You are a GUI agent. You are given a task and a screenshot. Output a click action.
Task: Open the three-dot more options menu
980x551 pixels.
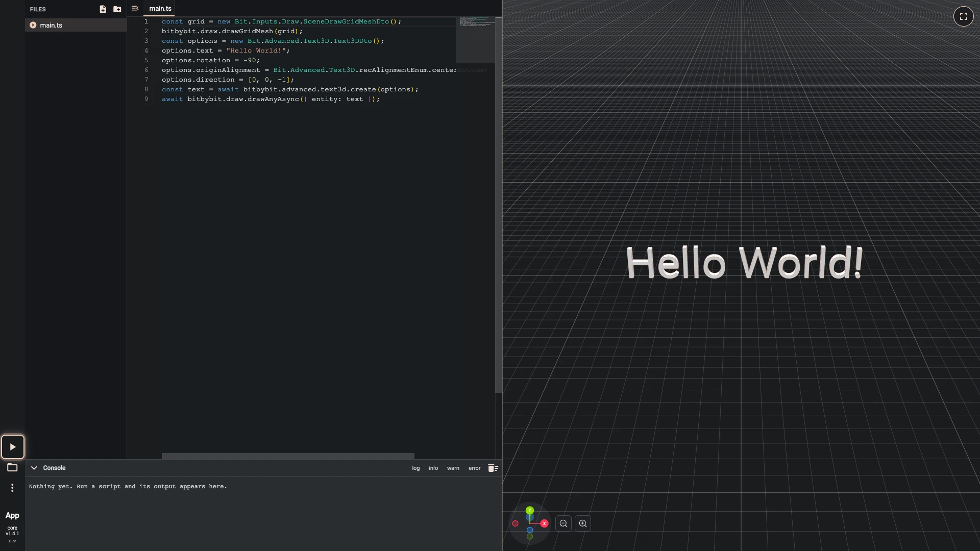(12, 488)
